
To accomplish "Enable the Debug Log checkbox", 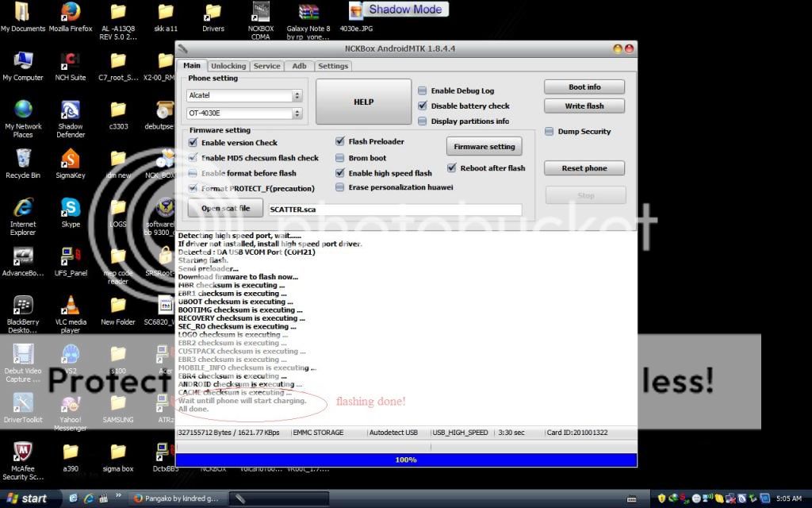I will [x=423, y=91].
